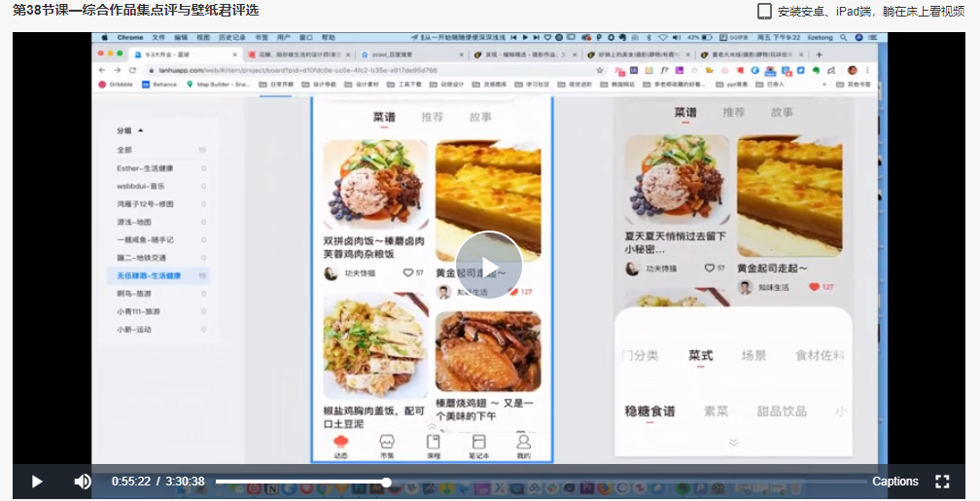Open the Behance bookmark
Screen dimensions: 980x501
click(159, 84)
